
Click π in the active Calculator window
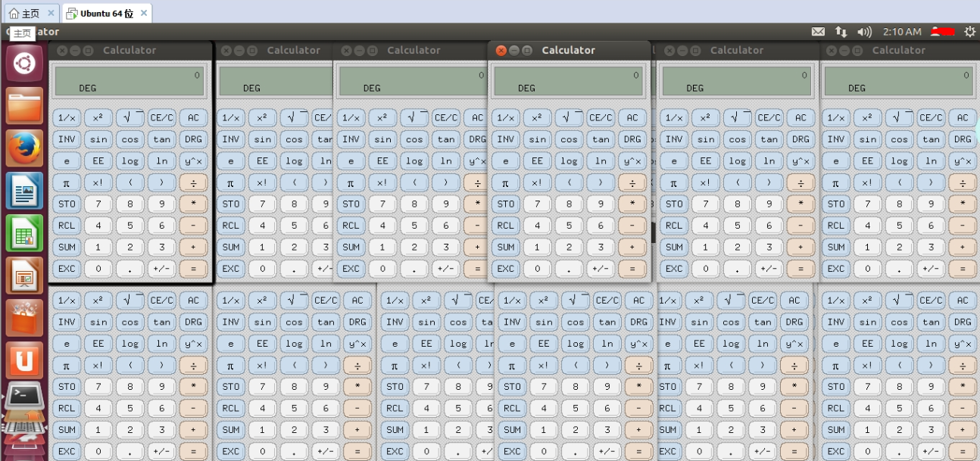pyautogui.click(x=505, y=182)
